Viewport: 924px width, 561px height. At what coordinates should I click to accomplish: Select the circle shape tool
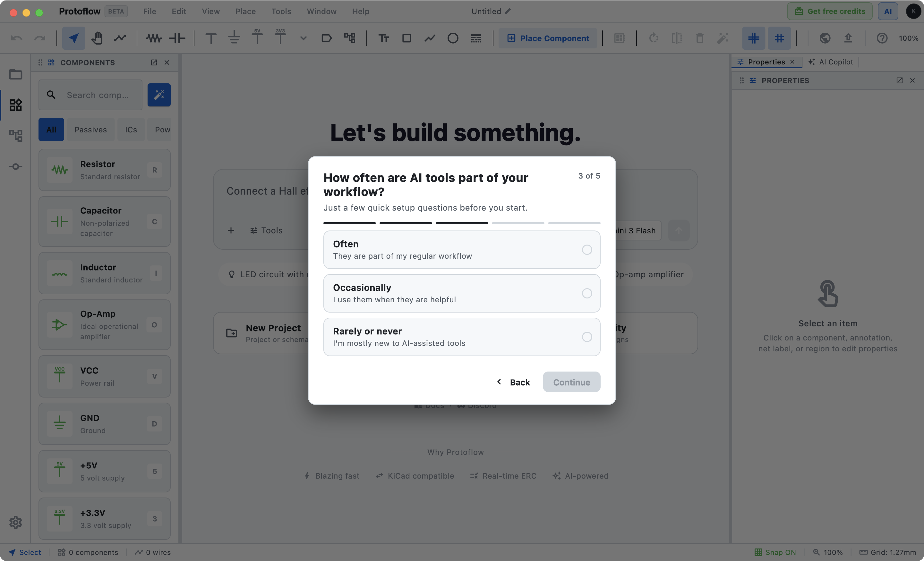coord(453,38)
